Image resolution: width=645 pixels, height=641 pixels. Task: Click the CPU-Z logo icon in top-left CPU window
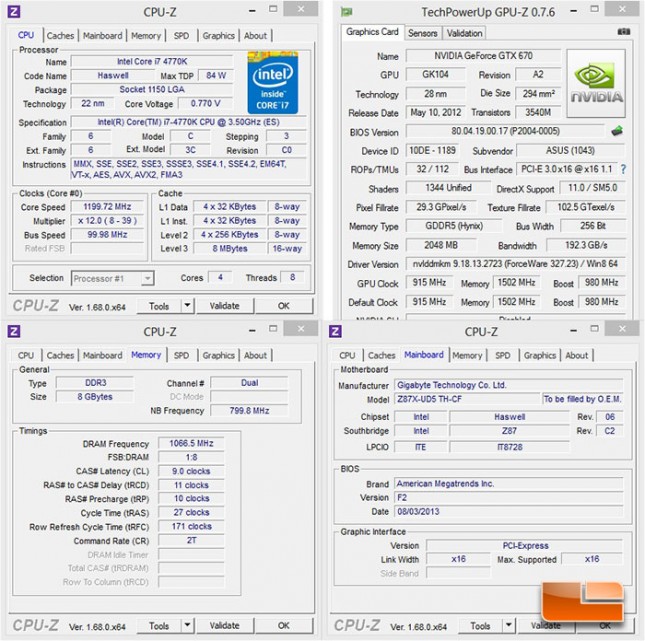click(14, 11)
